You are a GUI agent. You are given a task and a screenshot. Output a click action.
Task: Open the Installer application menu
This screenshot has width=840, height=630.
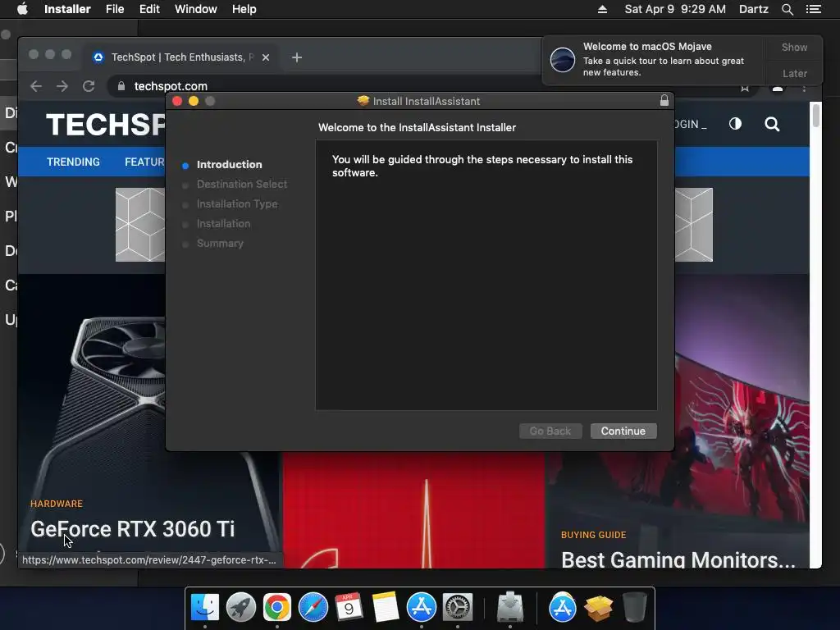point(67,9)
